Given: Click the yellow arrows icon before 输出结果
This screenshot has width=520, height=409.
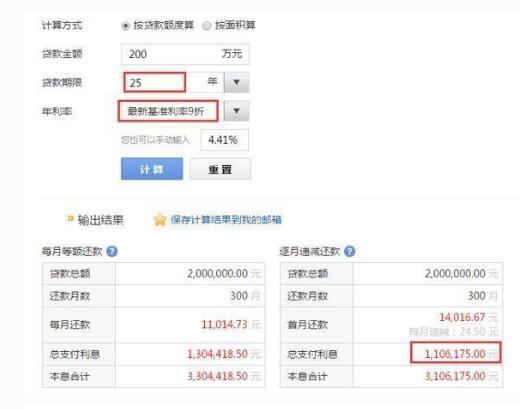Looking at the screenshot, I should pyautogui.click(x=70, y=219).
